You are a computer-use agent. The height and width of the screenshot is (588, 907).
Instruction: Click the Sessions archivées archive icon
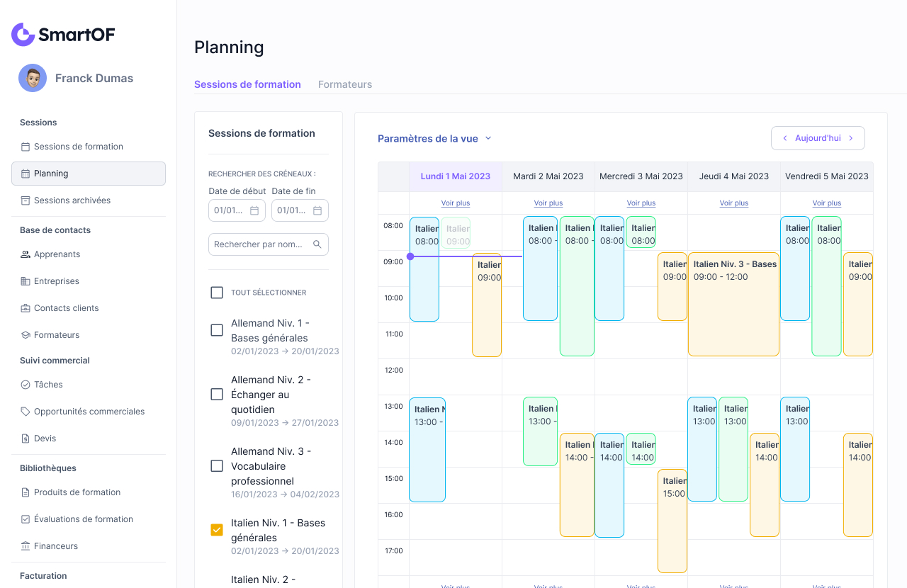tap(26, 200)
